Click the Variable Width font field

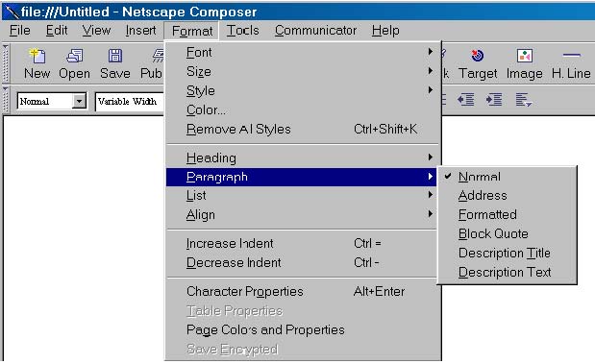pyautogui.click(x=130, y=101)
